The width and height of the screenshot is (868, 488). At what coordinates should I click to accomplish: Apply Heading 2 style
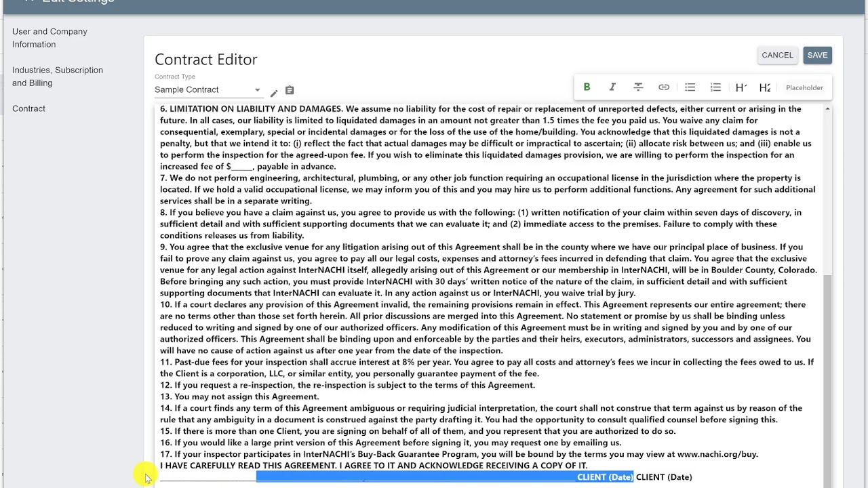[765, 87]
